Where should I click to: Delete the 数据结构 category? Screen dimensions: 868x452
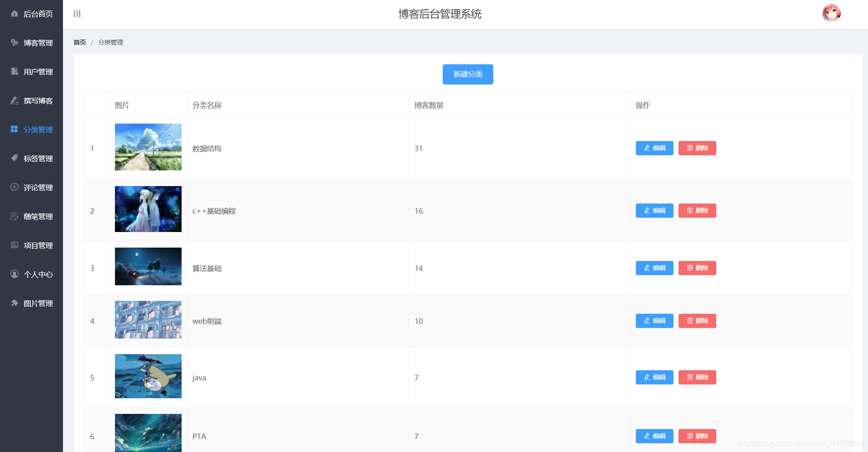click(x=697, y=148)
